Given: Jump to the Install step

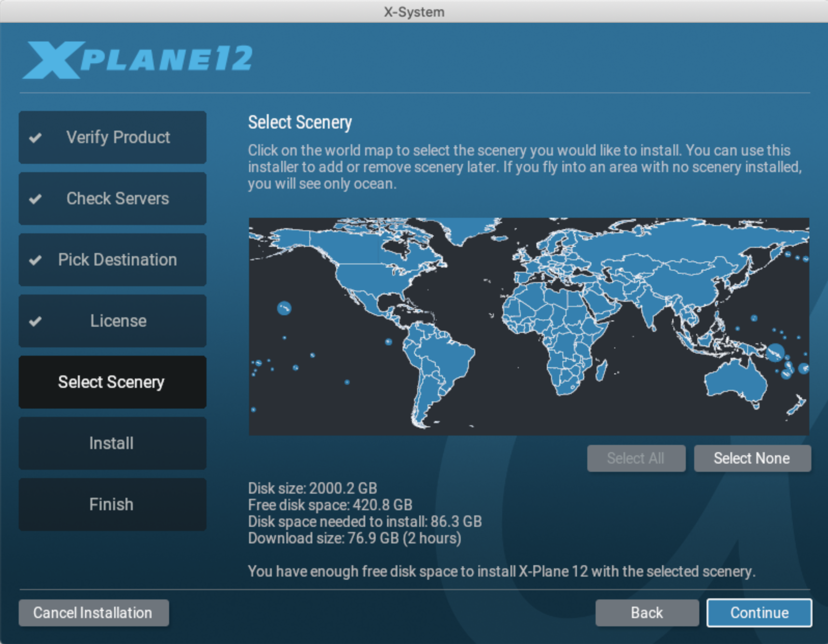Looking at the screenshot, I should pyautogui.click(x=113, y=443).
